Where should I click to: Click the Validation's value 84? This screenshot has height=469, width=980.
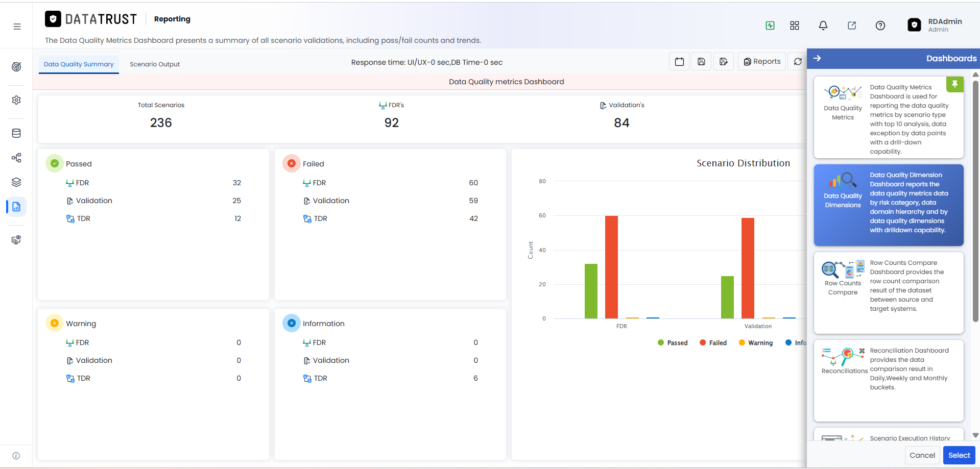click(x=622, y=123)
